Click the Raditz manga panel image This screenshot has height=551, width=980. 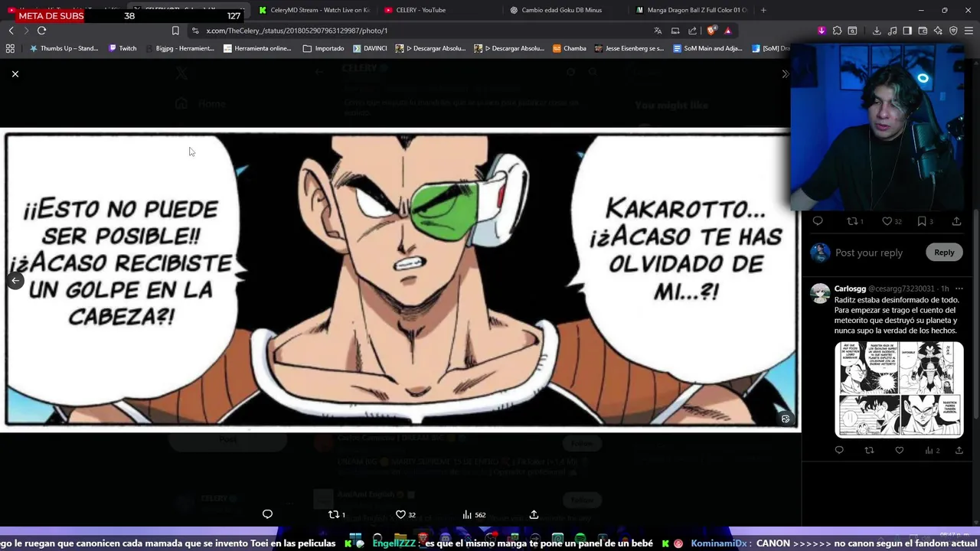click(x=400, y=279)
